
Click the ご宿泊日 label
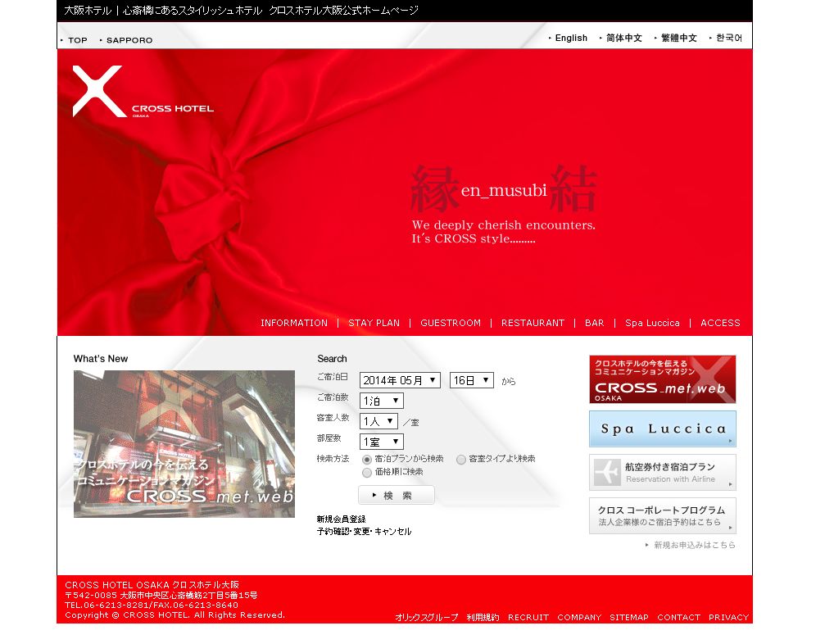point(333,377)
